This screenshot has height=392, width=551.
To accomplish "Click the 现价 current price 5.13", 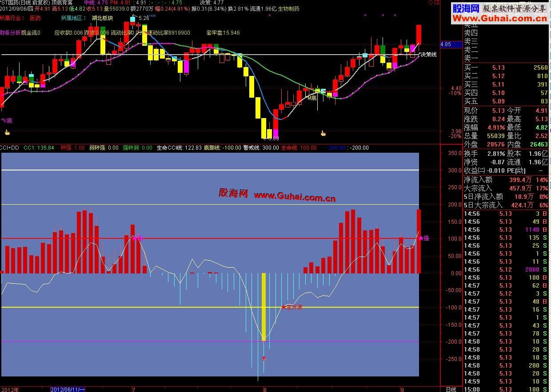I will 498,111.
